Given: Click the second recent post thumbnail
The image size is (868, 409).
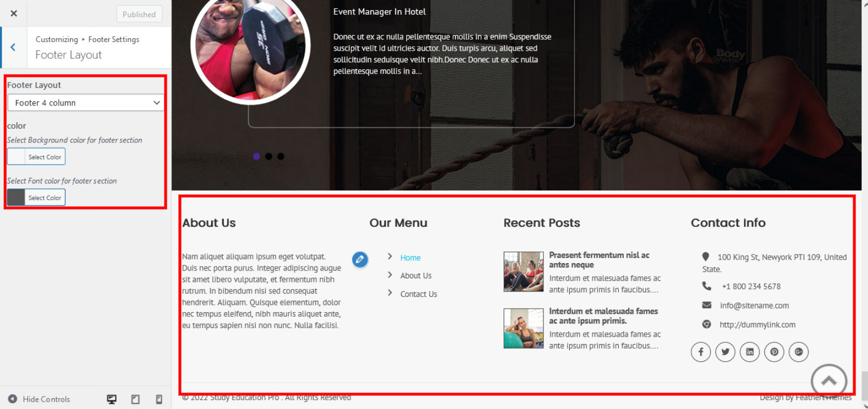Looking at the screenshot, I should pos(524,328).
